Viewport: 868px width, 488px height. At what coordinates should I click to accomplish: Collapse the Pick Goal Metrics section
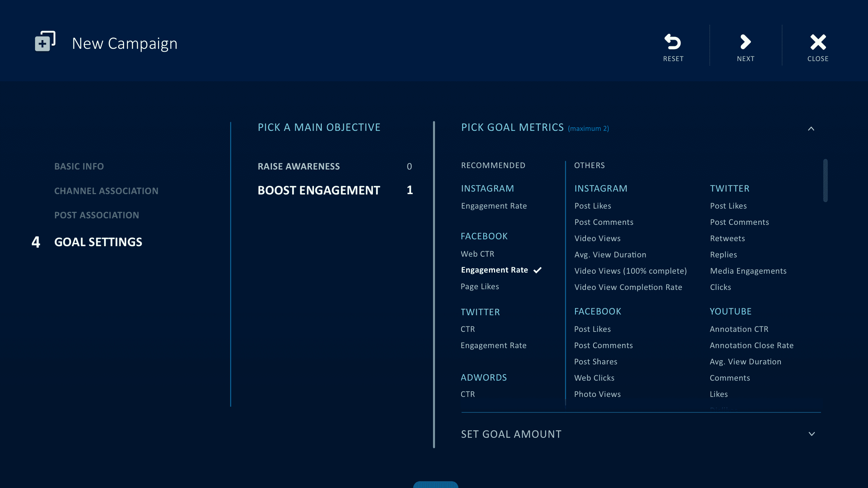(x=811, y=129)
